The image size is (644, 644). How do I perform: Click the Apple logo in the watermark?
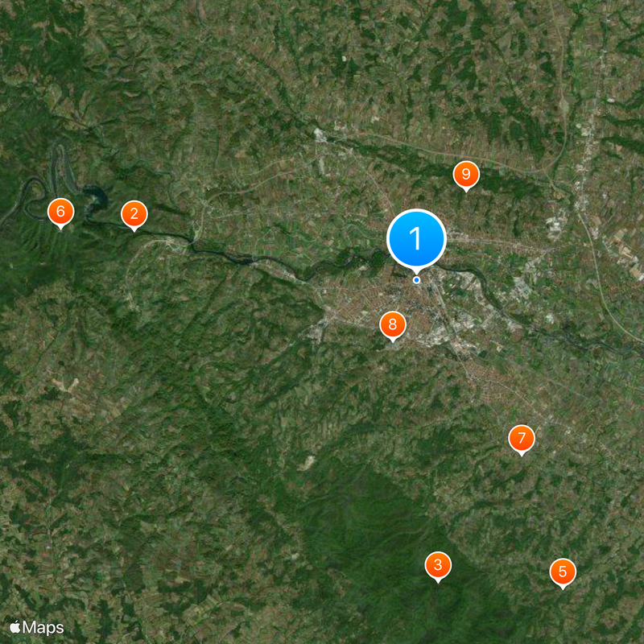[x=15, y=627]
